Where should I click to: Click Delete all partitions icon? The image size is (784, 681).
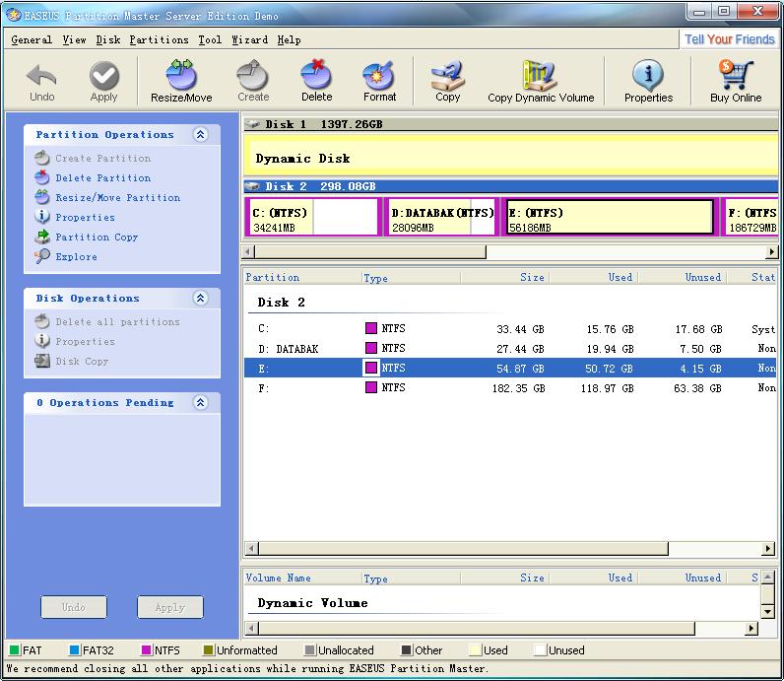pos(42,321)
